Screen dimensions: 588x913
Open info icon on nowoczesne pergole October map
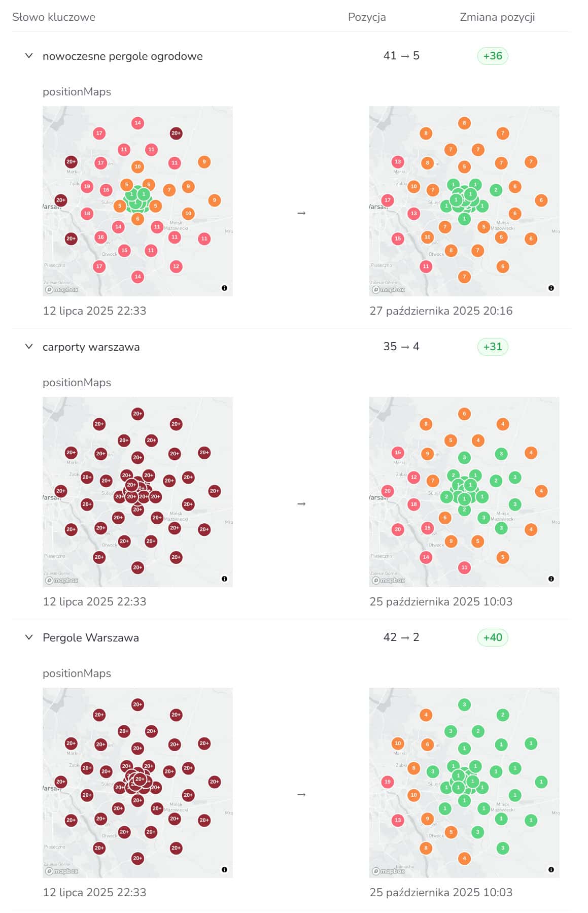[x=551, y=288]
